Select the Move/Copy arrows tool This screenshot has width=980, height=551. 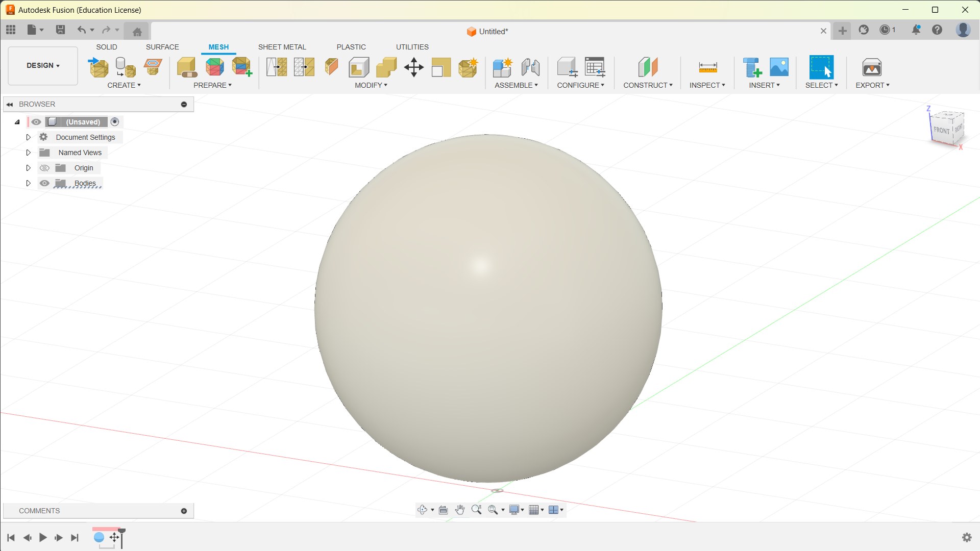click(x=413, y=67)
